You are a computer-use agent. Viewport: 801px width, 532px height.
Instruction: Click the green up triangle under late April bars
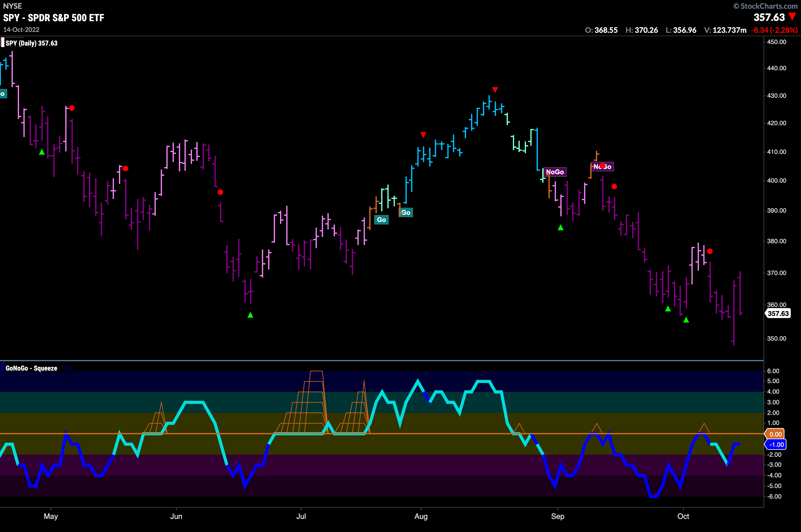click(42, 152)
